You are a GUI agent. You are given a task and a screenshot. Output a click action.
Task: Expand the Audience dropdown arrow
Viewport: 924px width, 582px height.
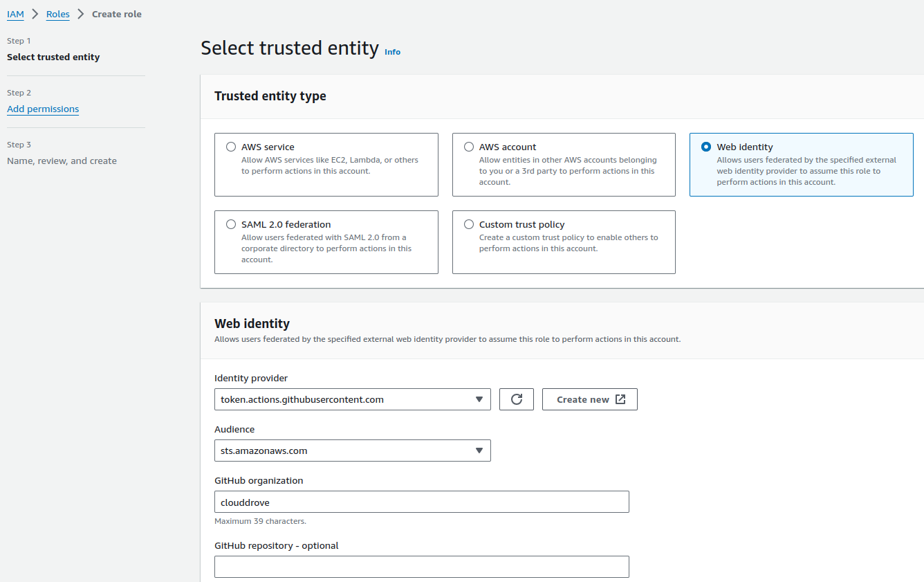click(x=479, y=451)
